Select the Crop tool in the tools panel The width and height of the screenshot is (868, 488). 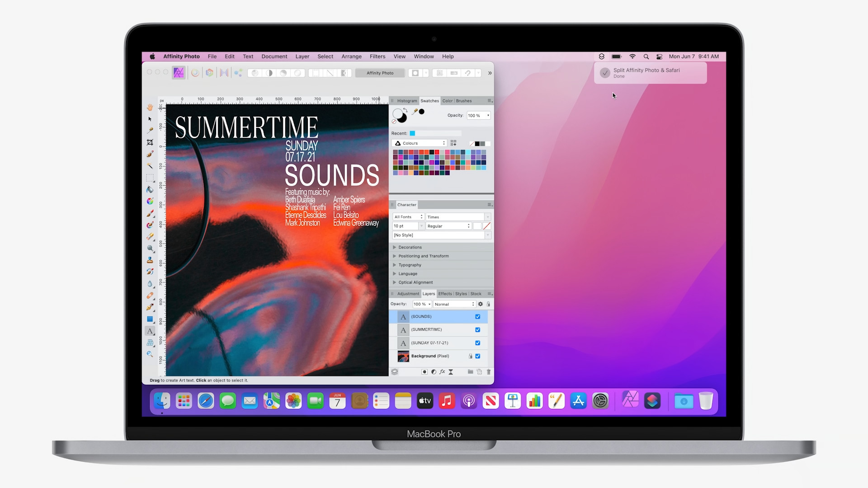tap(150, 142)
